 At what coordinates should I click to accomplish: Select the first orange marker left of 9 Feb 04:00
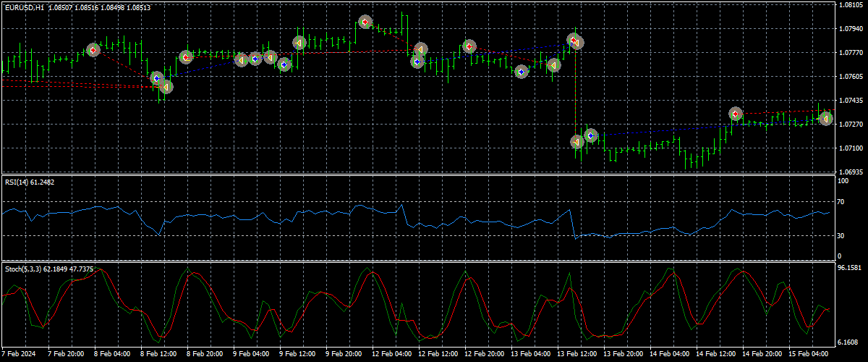(x=242, y=60)
